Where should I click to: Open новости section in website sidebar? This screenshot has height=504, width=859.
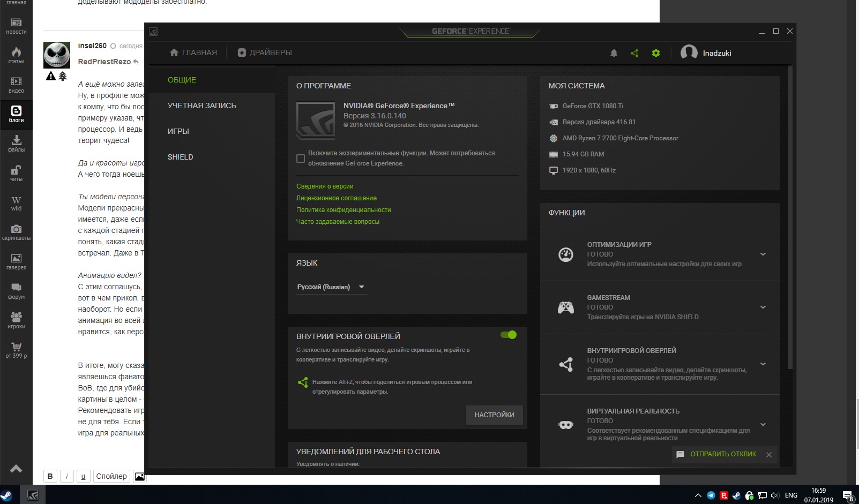coord(16,26)
